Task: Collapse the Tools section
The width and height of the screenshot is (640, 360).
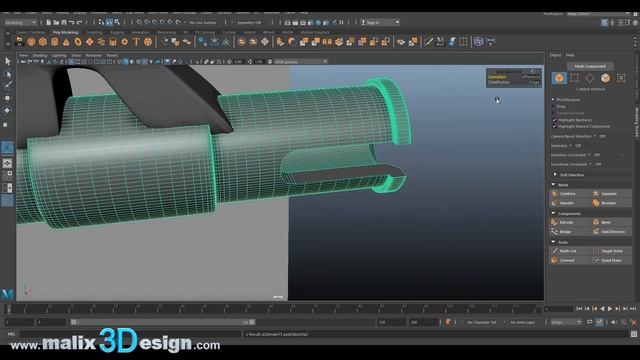Action: click(x=553, y=242)
